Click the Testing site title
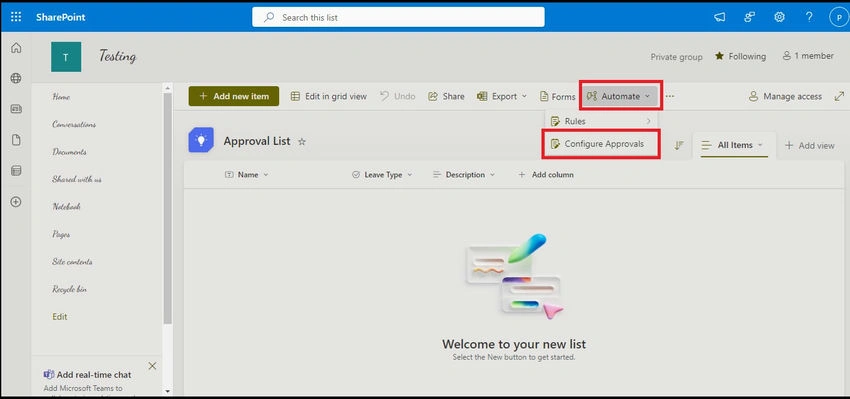This screenshot has height=399, width=850. (x=117, y=56)
